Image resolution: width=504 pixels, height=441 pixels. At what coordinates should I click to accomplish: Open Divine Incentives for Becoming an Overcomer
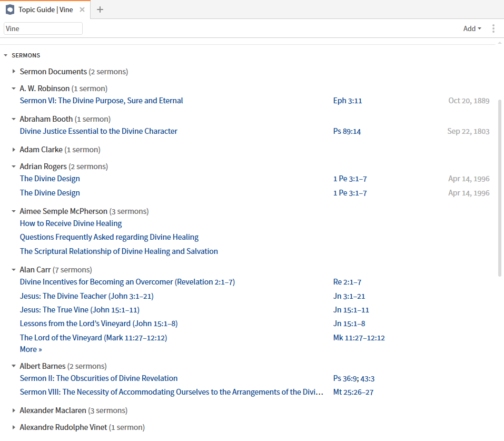click(127, 282)
